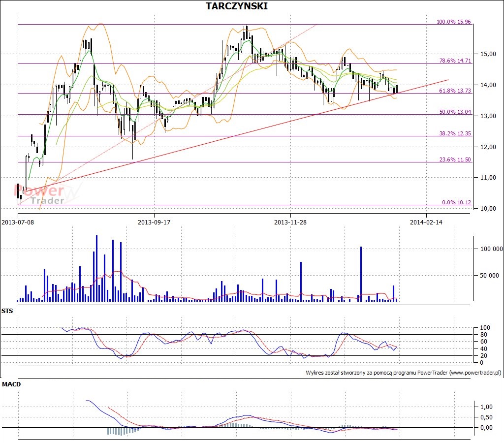Click the MACD 0,00 axis label
The image size is (504, 443).
tap(486, 428)
